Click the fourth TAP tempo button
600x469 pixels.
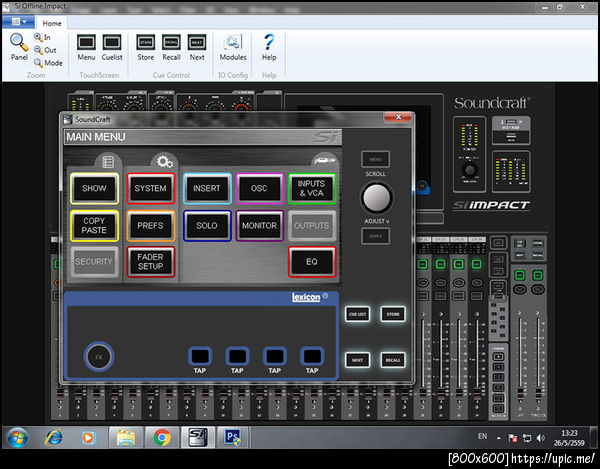[x=312, y=356]
